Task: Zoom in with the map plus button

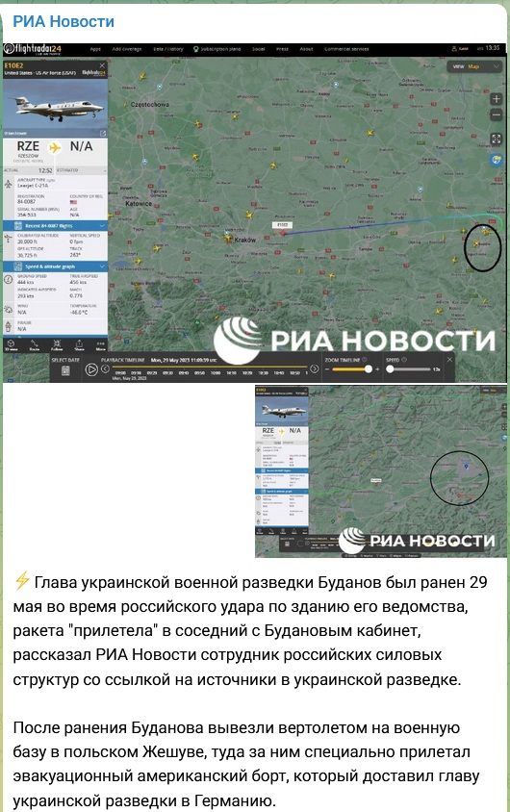Action: pyautogui.click(x=496, y=99)
